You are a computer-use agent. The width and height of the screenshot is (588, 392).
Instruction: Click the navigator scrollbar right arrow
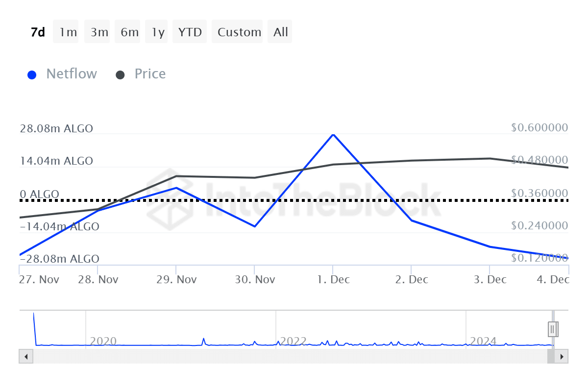[x=562, y=356]
